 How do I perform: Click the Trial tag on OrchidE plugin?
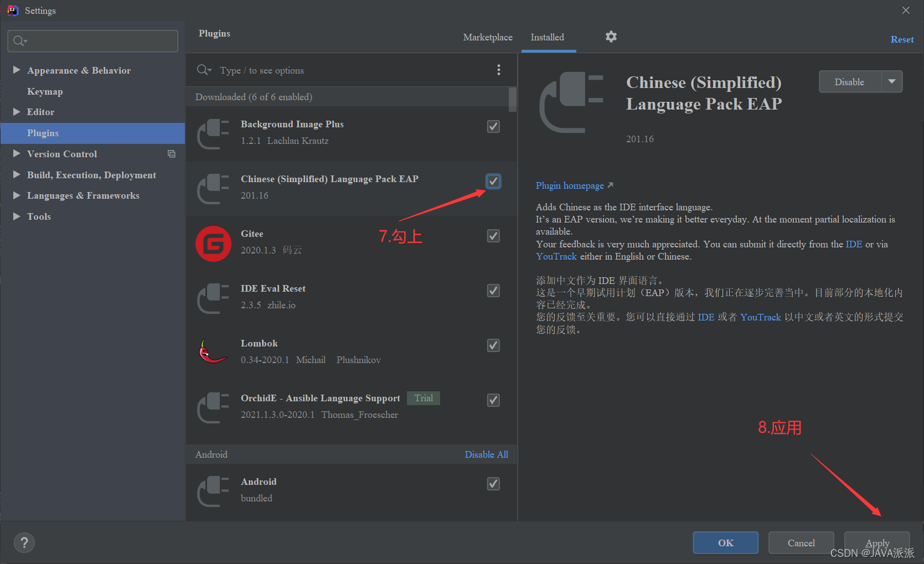click(424, 398)
